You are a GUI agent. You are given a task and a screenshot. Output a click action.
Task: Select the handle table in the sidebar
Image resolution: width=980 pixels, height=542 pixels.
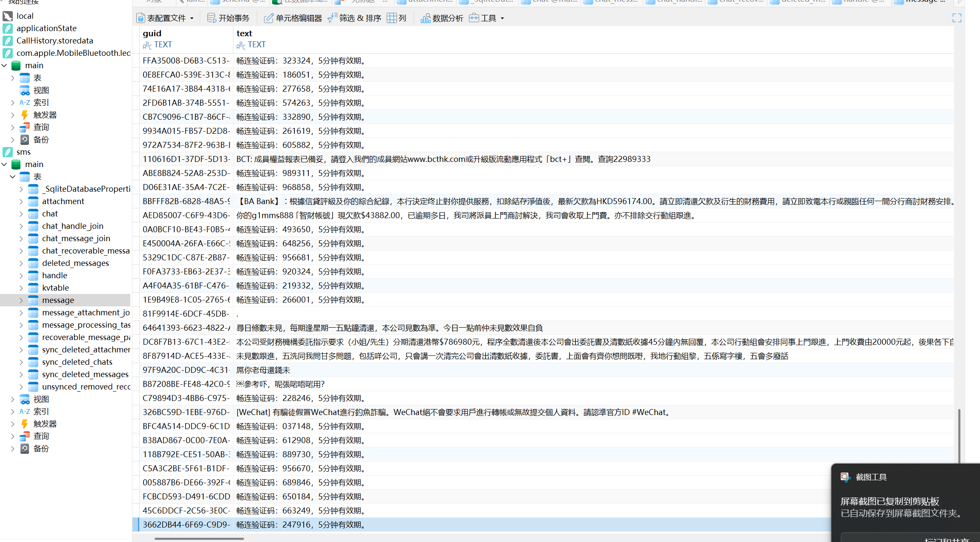click(55, 275)
